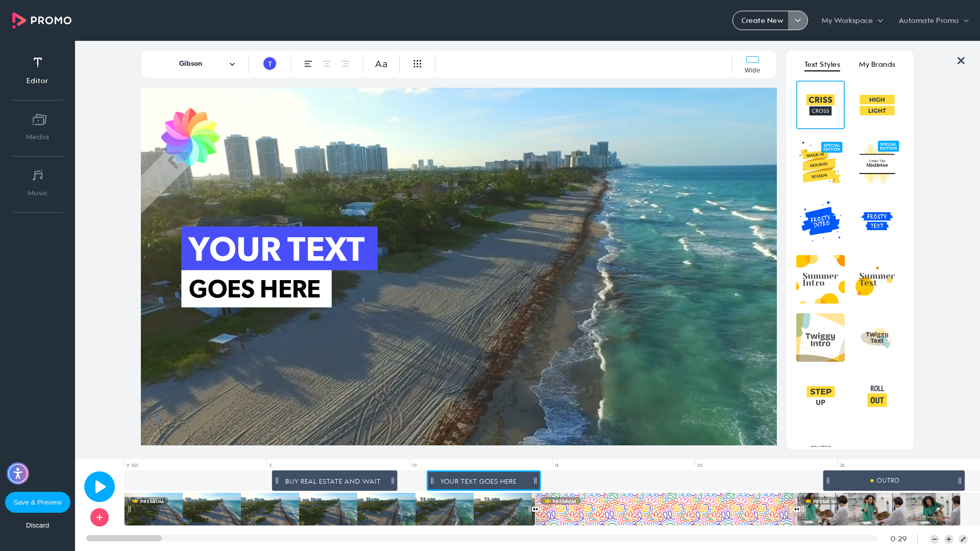The image size is (980, 551).
Task: Align text to the center
Action: [x=327, y=64]
